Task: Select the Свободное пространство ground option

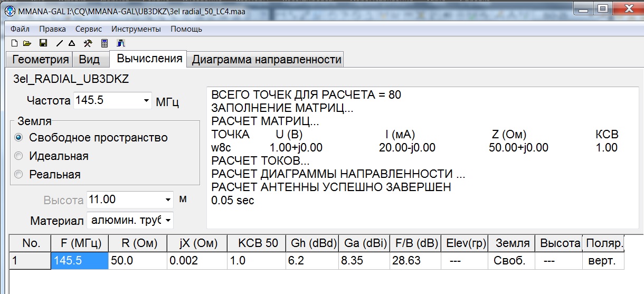Action: pos(20,138)
